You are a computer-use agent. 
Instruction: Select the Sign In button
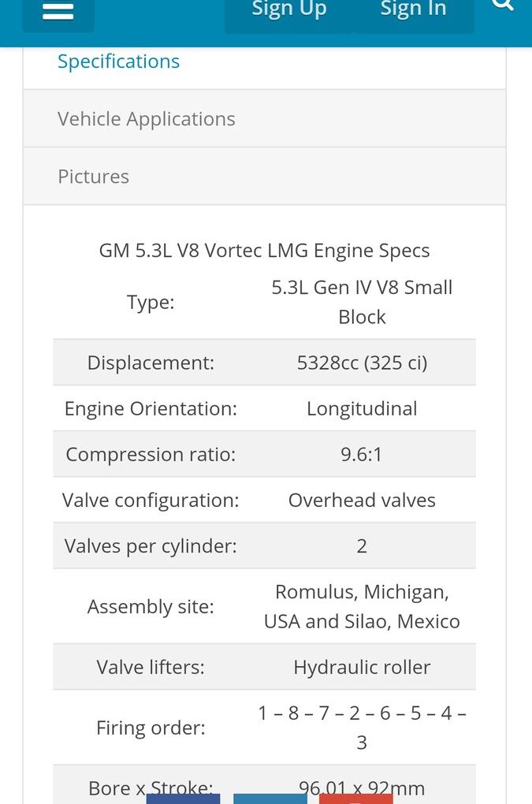(x=413, y=10)
